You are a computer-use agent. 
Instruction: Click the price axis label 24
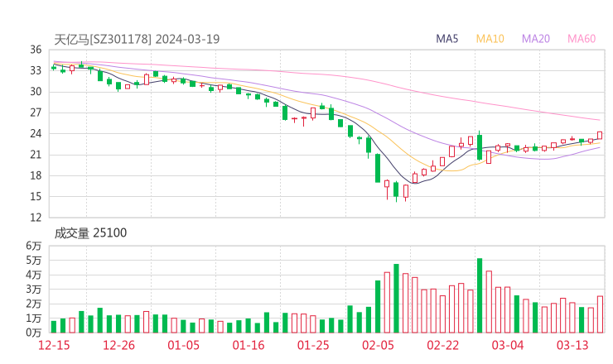[x=36, y=133]
